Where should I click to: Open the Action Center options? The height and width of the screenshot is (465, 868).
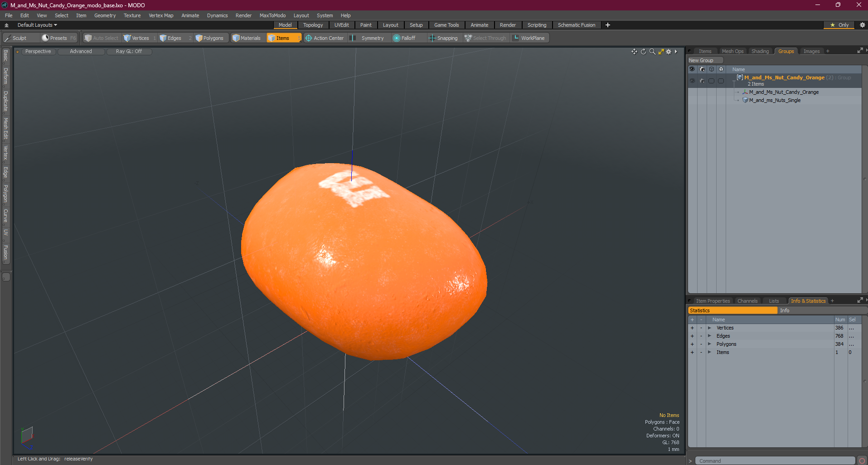[325, 38]
